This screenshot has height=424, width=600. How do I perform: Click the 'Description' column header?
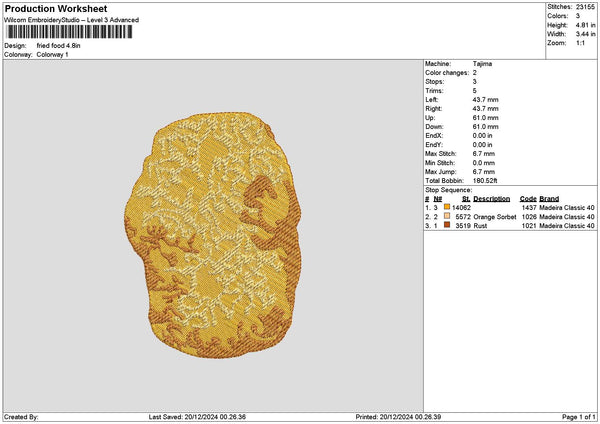[x=492, y=199]
